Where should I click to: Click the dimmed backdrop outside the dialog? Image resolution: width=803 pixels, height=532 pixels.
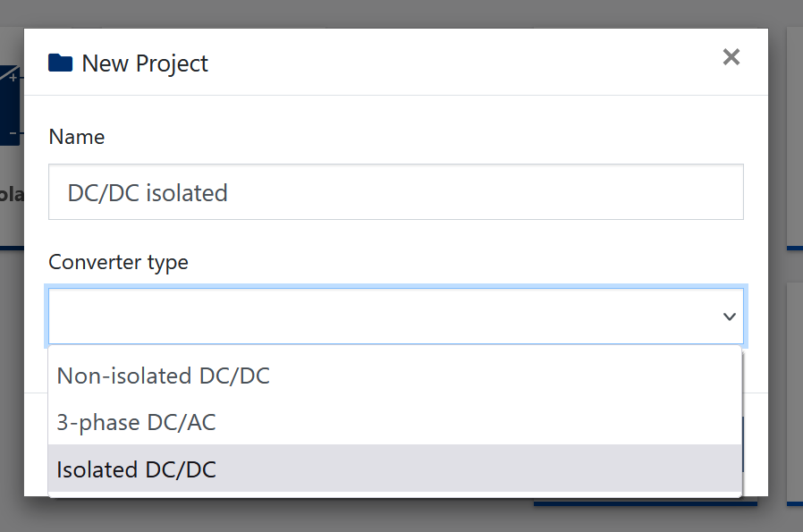(x=402, y=13)
